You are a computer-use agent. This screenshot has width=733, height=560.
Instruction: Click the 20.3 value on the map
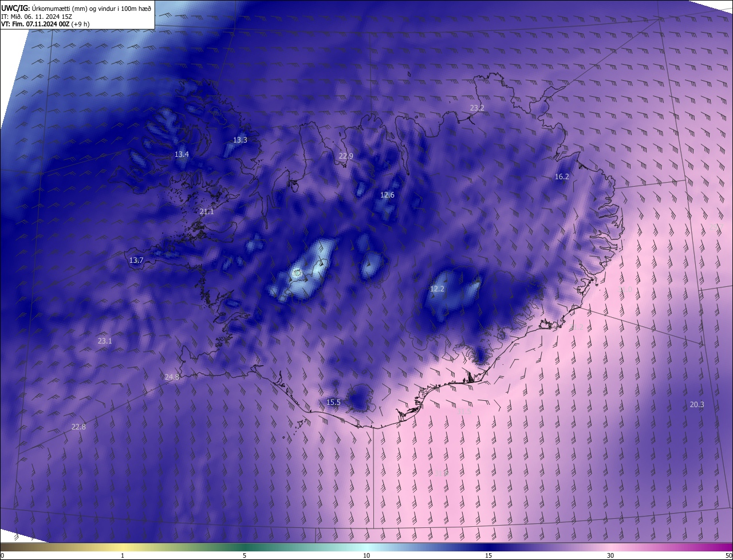click(x=697, y=404)
